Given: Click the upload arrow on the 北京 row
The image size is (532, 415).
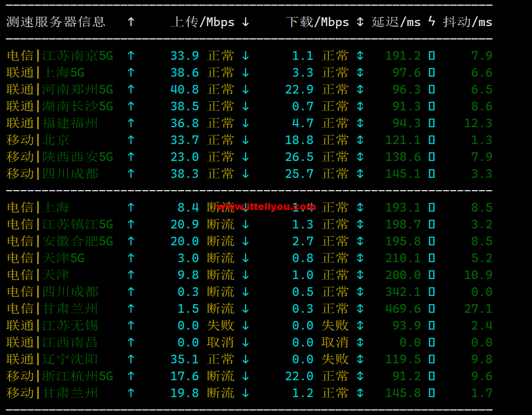Looking at the screenshot, I should [131, 140].
